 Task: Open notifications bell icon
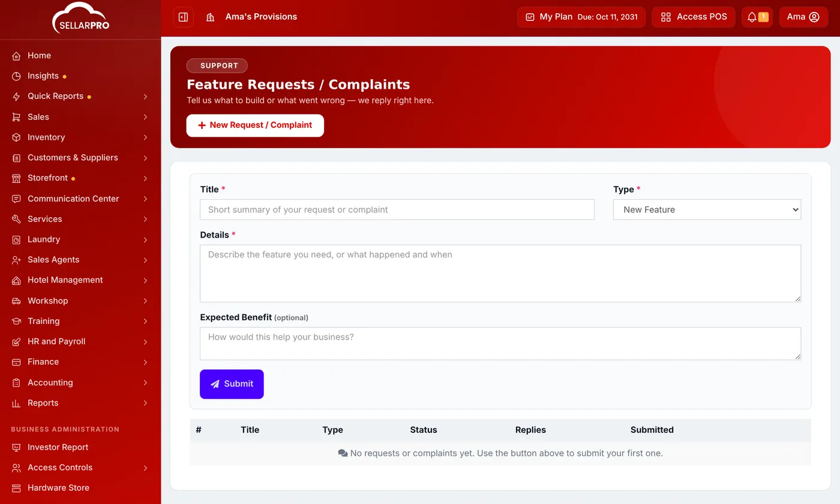(x=752, y=17)
